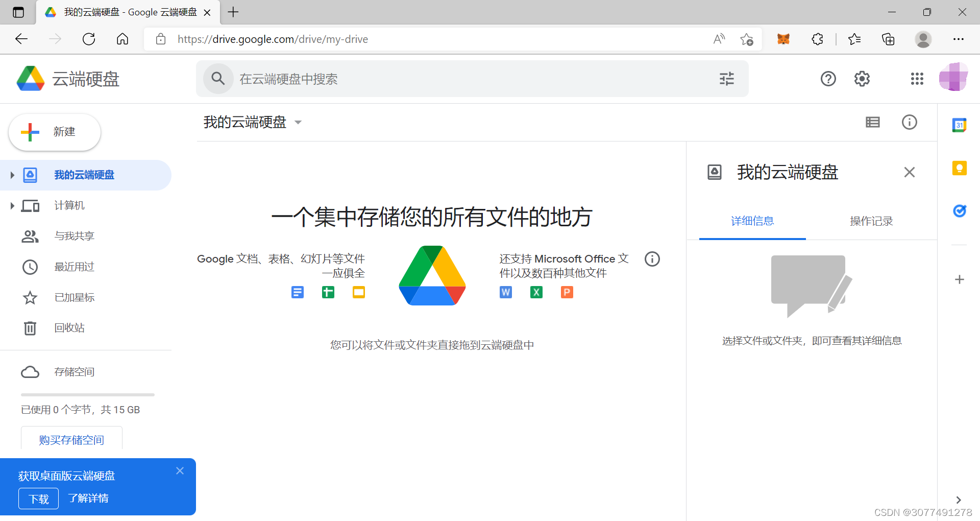
Task: Switch to 操作记录 tab
Action: coord(871,221)
